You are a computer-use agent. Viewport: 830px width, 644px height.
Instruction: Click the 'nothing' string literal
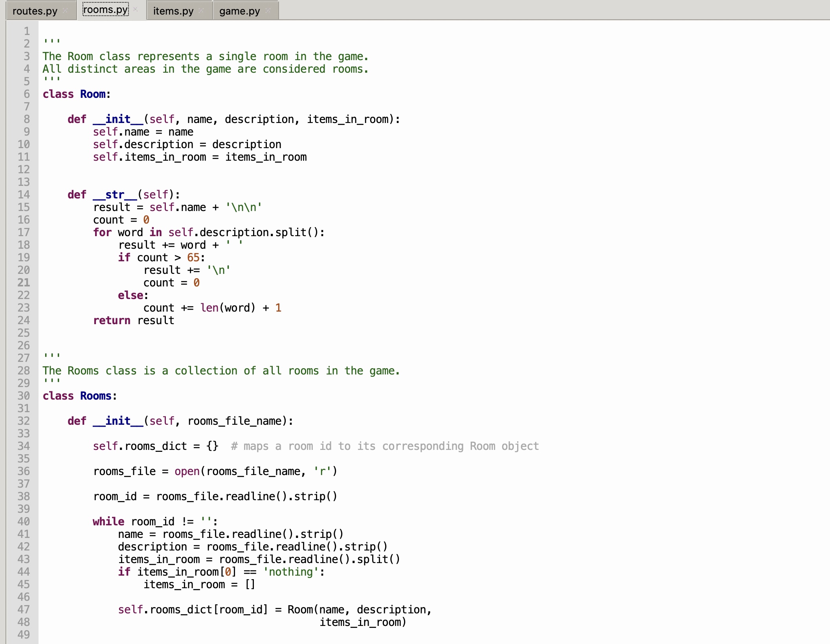pyautogui.click(x=291, y=572)
